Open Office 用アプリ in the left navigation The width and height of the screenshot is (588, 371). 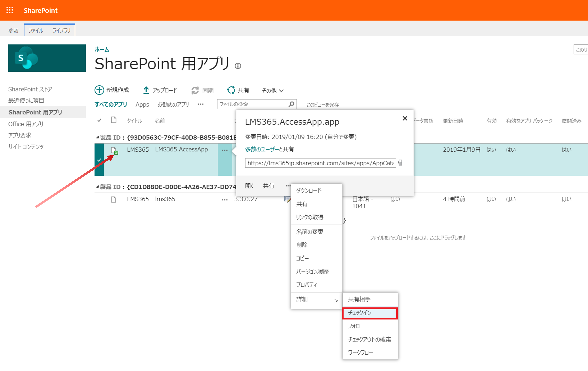point(26,124)
